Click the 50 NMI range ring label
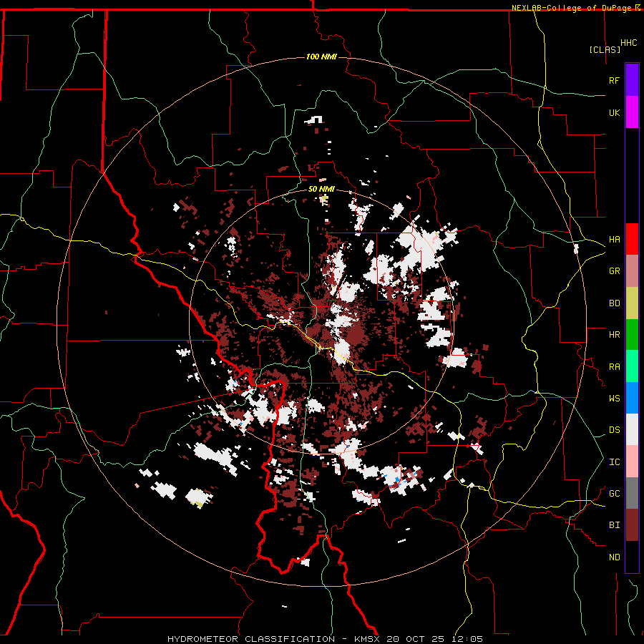The image size is (644, 644). pyautogui.click(x=321, y=190)
